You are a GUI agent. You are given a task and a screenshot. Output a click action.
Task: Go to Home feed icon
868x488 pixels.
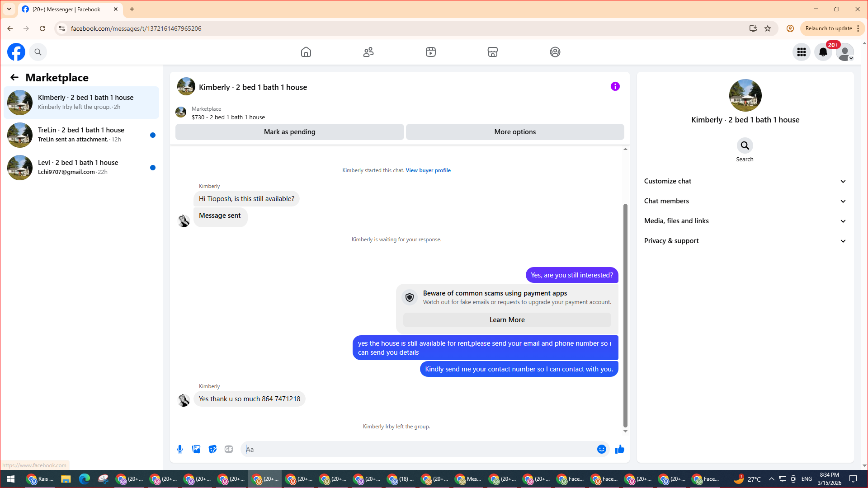coord(306,52)
